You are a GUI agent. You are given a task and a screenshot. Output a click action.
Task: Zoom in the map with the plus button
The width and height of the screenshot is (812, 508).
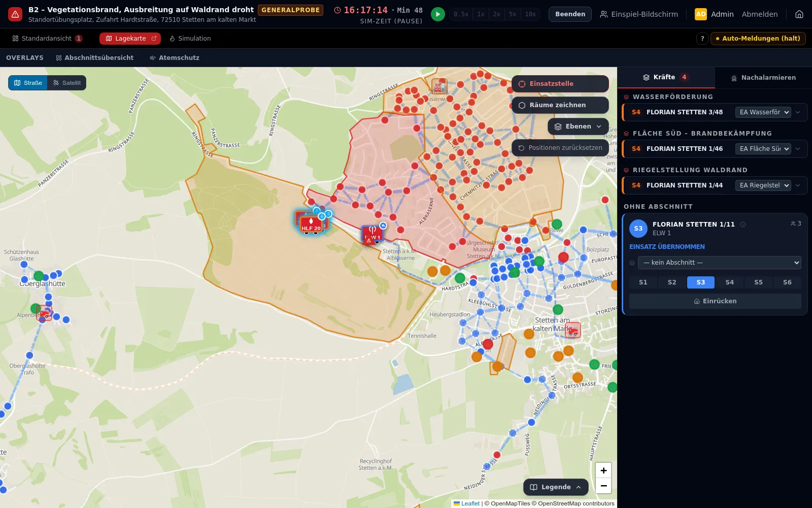tap(603, 470)
